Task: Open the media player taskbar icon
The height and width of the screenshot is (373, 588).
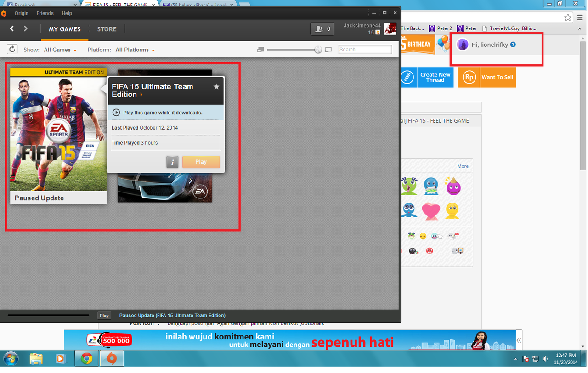Action: pyautogui.click(x=61, y=358)
